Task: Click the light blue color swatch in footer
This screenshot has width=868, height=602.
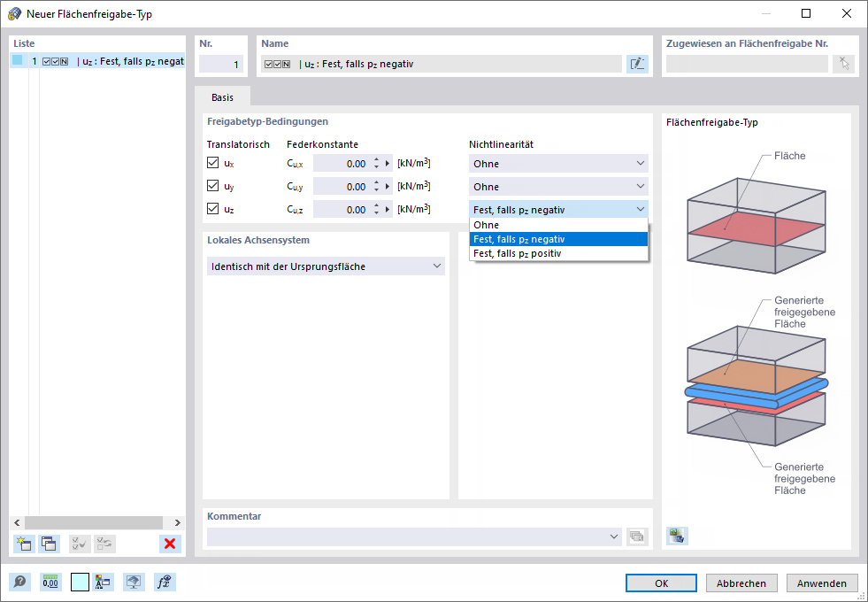Action: point(80,583)
